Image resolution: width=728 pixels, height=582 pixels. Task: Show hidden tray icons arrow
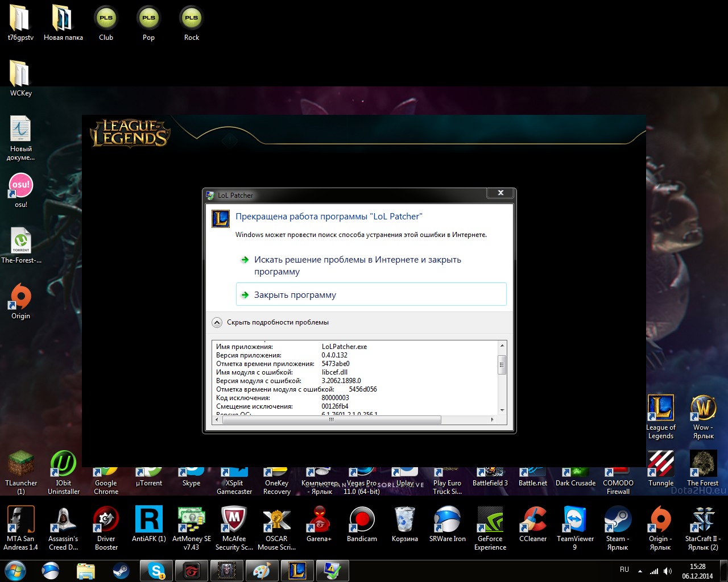point(640,571)
